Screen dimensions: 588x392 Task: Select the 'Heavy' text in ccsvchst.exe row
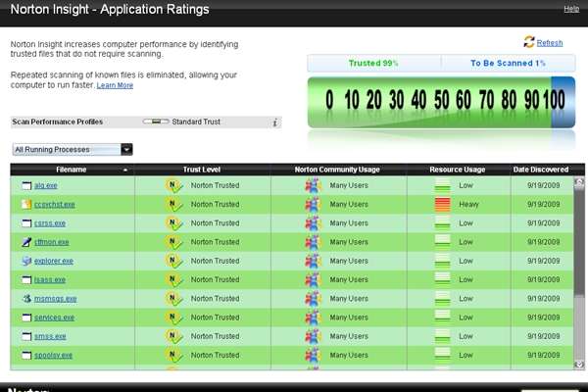point(468,205)
